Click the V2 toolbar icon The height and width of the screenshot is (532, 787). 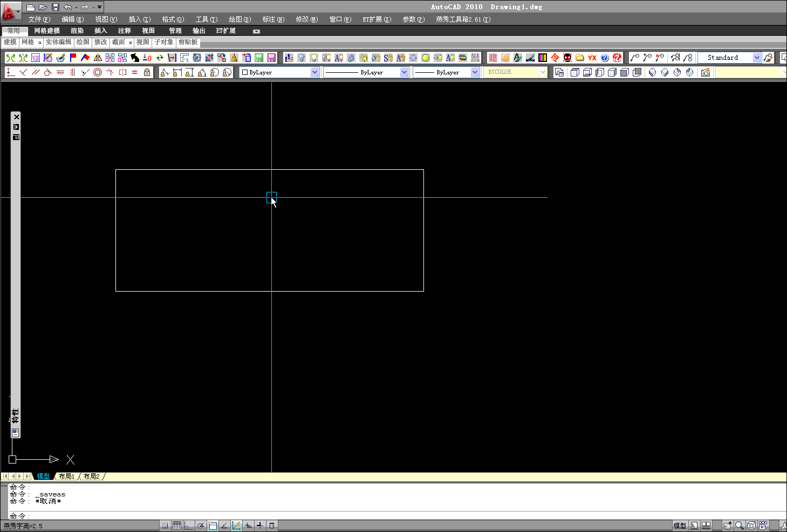tap(36, 58)
